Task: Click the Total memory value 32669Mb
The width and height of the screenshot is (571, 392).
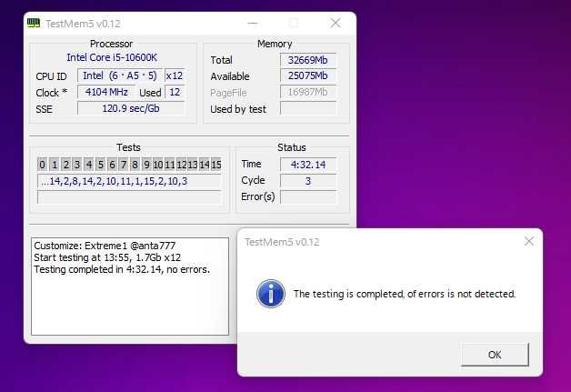Action: 308,60
